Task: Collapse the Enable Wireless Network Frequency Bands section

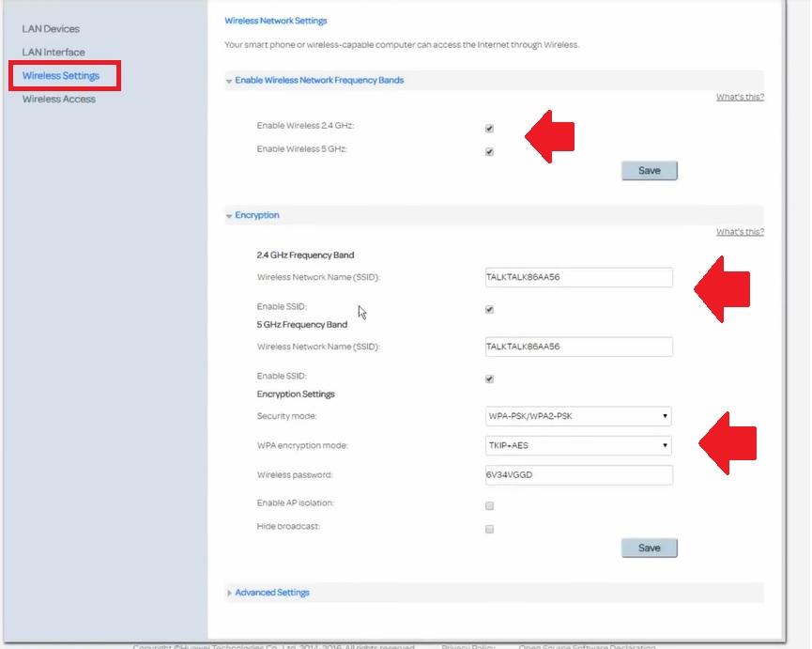Action: click(x=318, y=81)
